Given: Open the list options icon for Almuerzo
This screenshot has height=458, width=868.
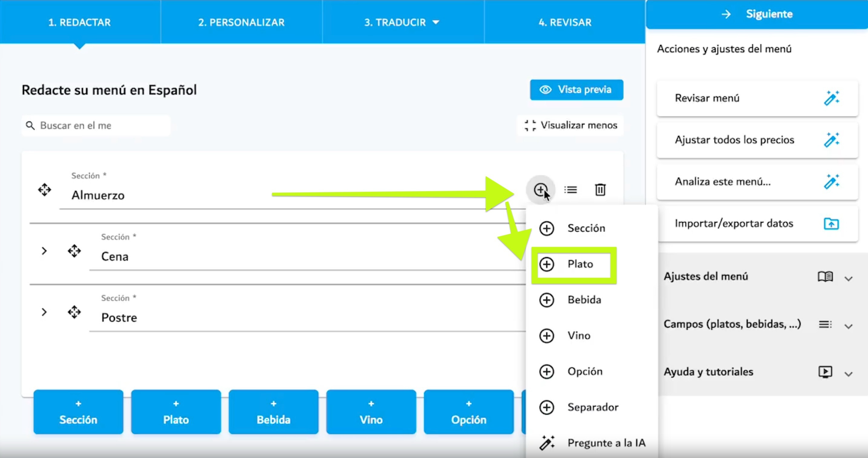Looking at the screenshot, I should [570, 190].
